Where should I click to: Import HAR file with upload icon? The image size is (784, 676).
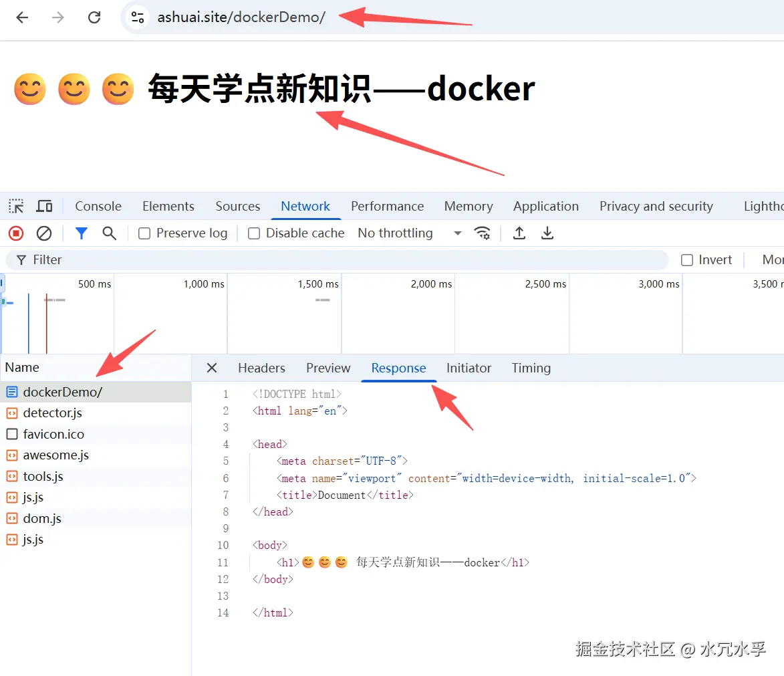click(x=519, y=233)
